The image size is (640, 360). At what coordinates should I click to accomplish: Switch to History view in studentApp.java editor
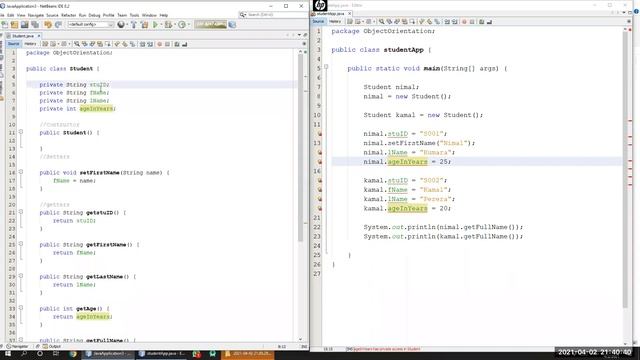point(335,22)
